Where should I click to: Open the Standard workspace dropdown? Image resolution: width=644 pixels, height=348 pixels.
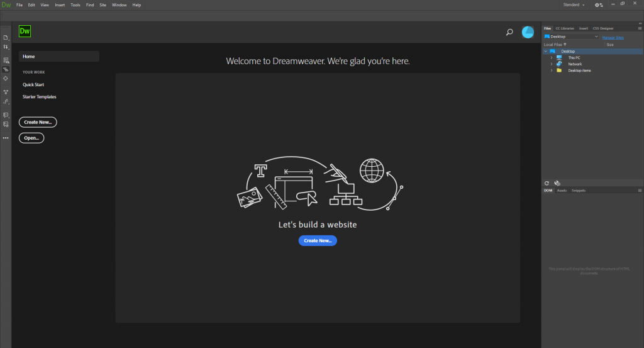coord(574,5)
